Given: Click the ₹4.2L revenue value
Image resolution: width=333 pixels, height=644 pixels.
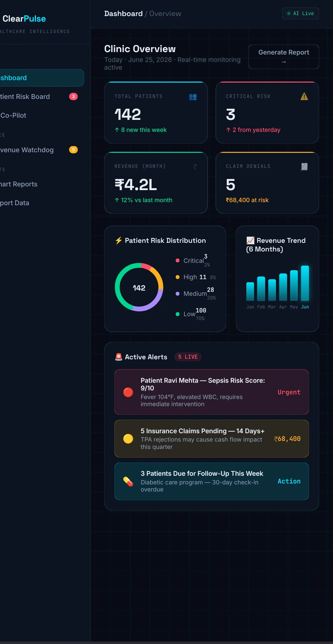Looking at the screenshot, I should click(x=136, y=185).
